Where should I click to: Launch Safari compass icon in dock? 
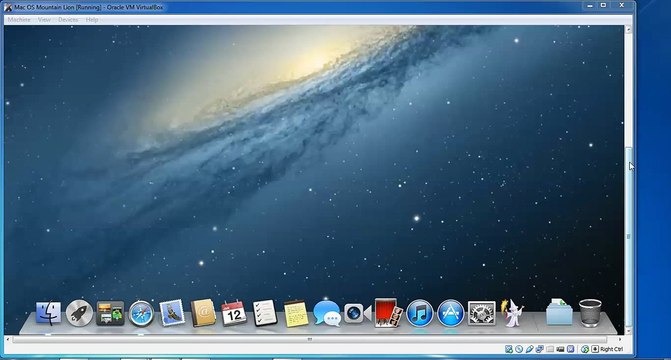click(x=141, y=314)
